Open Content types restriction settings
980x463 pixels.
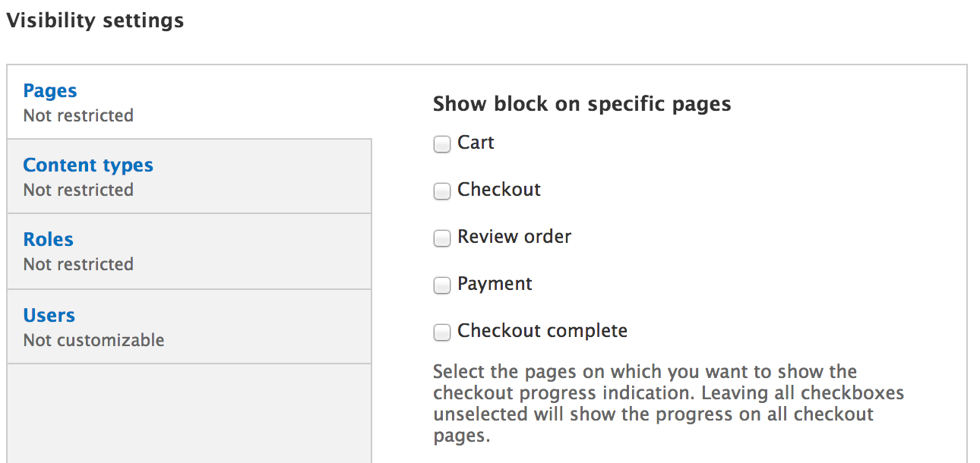tap(87, 165)
